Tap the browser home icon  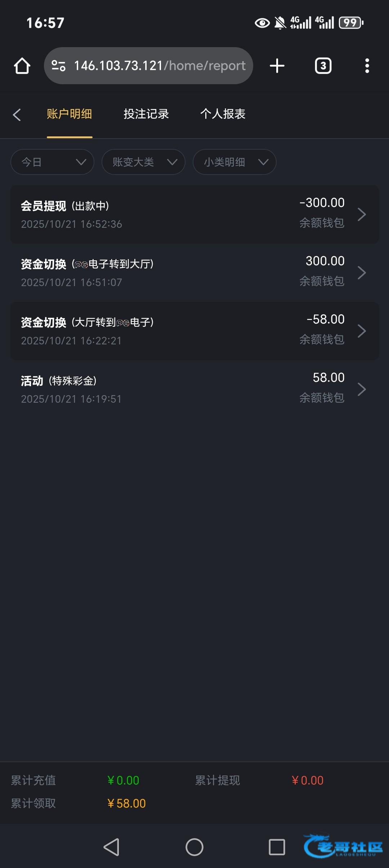(x=22, y=66)
